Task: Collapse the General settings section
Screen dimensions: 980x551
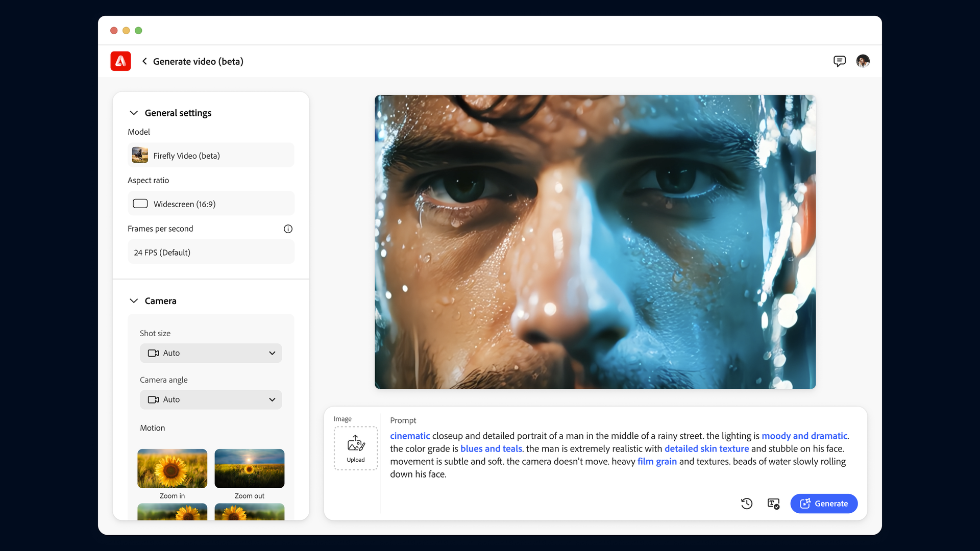Action: 134,113
